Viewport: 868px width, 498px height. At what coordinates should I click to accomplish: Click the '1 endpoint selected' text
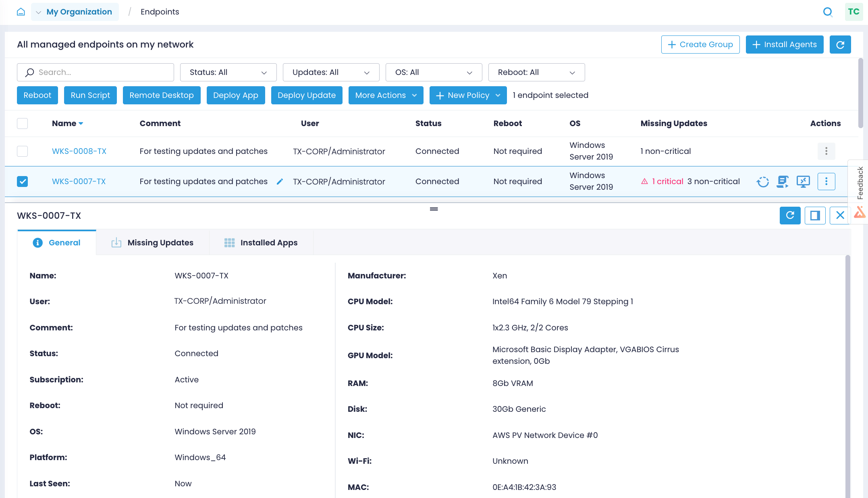click(550, 95)
